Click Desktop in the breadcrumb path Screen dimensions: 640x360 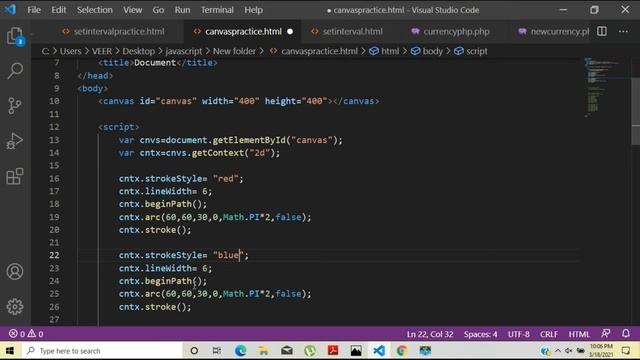(x=138, y=51)
